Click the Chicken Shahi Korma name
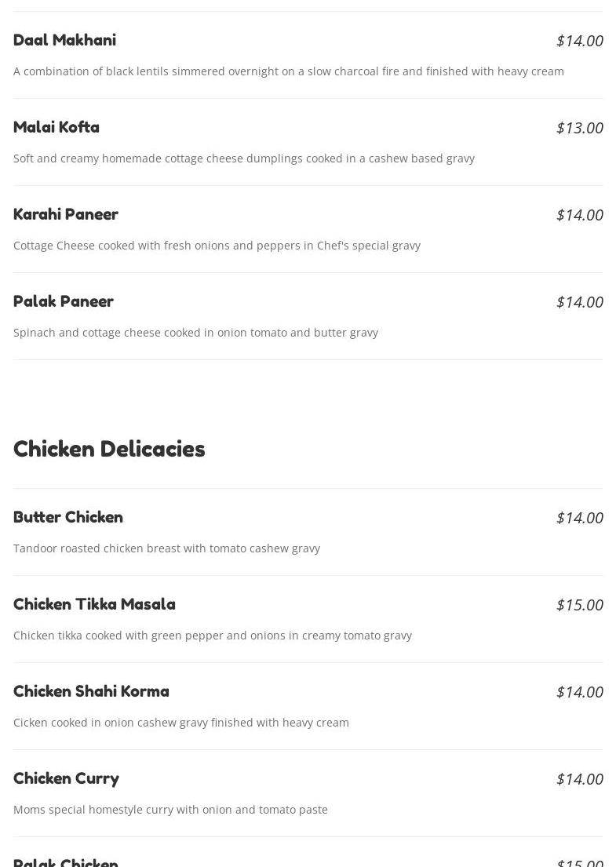Viewport: 616px width, 867px height. coord(91,691)
